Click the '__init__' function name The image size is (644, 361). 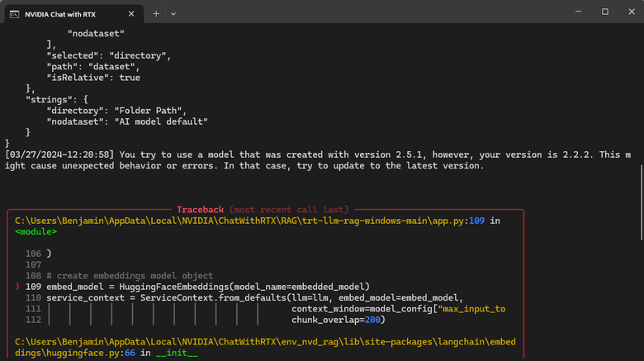coord(177,353)
